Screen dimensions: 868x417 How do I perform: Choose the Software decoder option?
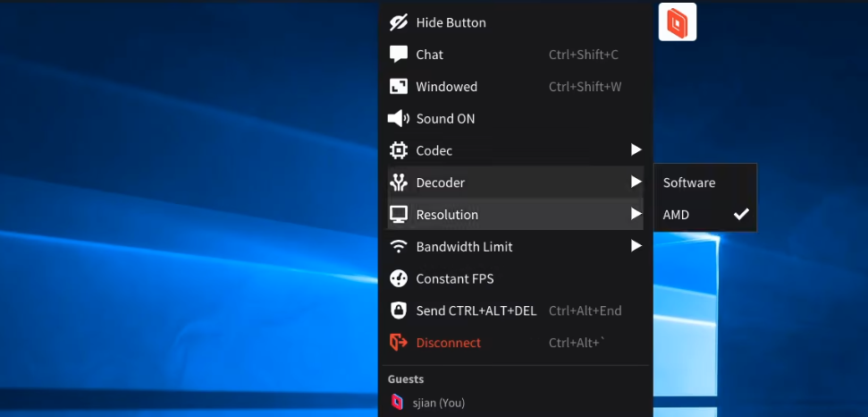[x=689, y=183]
